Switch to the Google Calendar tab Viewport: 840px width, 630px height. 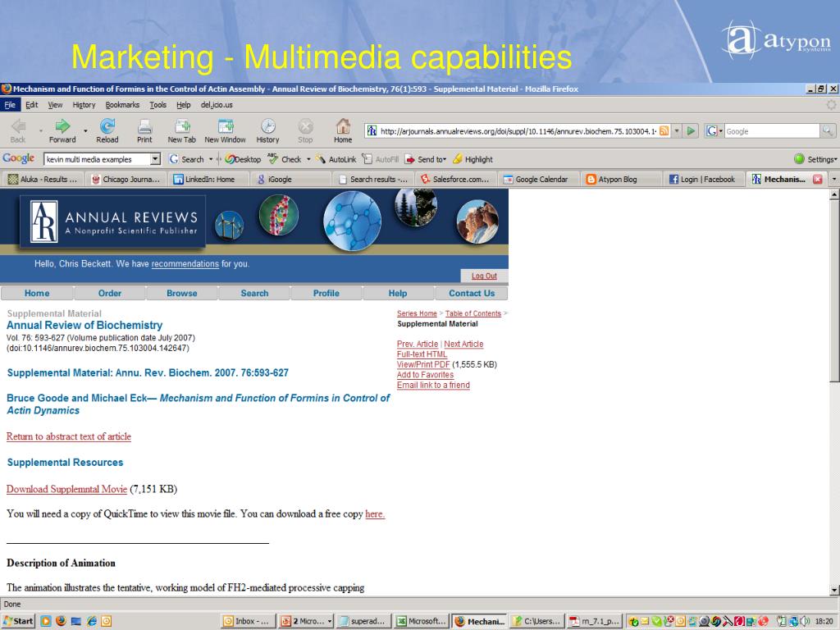(x=538, y=179)
